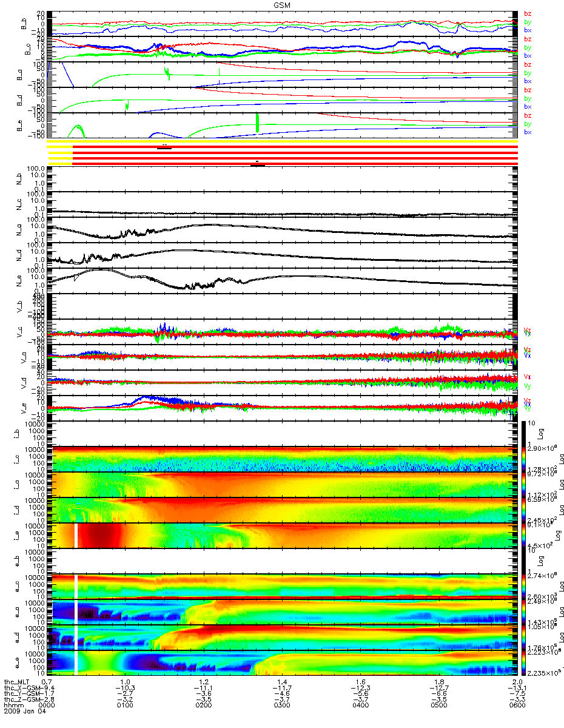Image resolution: width=564 pixels, height=728 pixels.
Task: Click the i_e ion spectrogram panel
Action: [283, 535]
